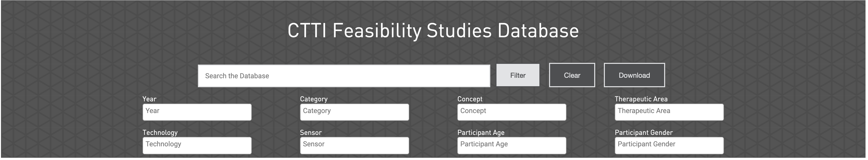Click the CTTI Feasibility Studies Database heading
Viewport: 868px width, 160px height.
[x=433, y=31]
